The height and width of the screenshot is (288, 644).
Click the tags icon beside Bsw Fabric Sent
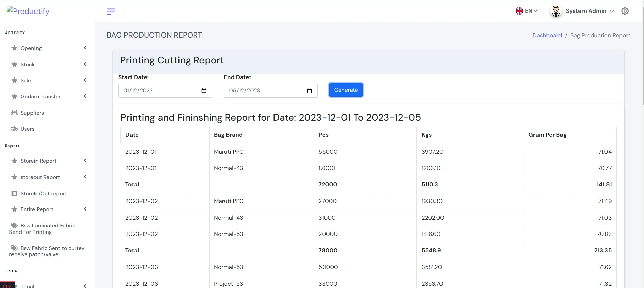[x=14, y=248]
